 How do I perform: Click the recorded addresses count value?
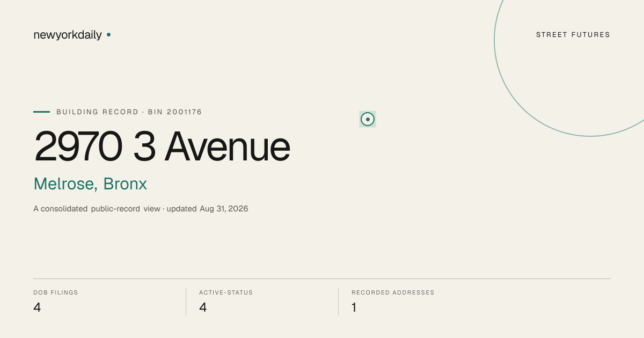tap(354, 307)
